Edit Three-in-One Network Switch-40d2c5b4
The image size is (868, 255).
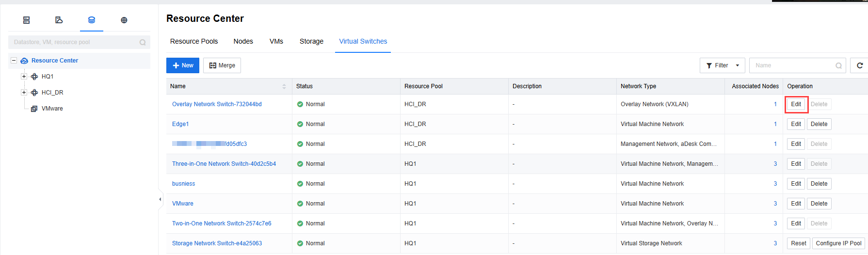(x=796, y=164)
